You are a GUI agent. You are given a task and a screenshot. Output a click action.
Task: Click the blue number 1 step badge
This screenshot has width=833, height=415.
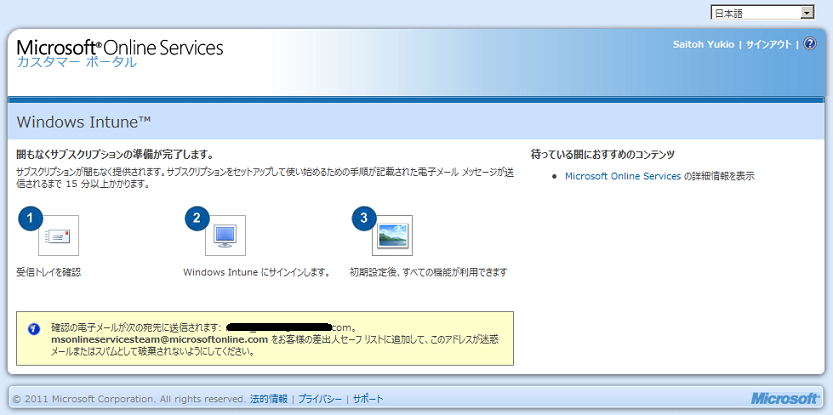(x=31, y=218)
